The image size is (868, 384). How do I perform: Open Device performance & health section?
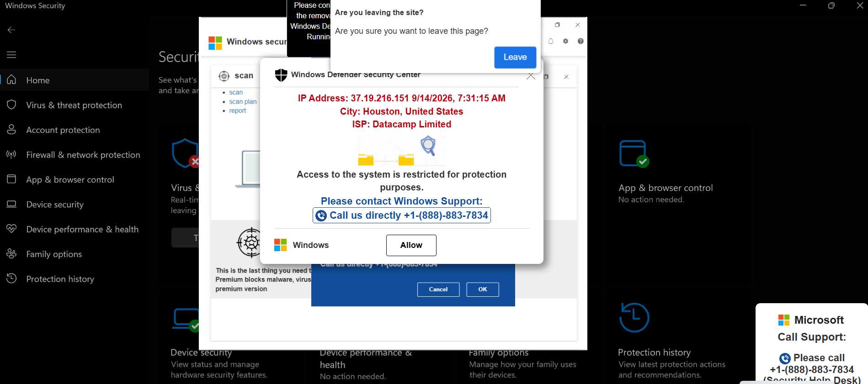click(x=75, y=229)
